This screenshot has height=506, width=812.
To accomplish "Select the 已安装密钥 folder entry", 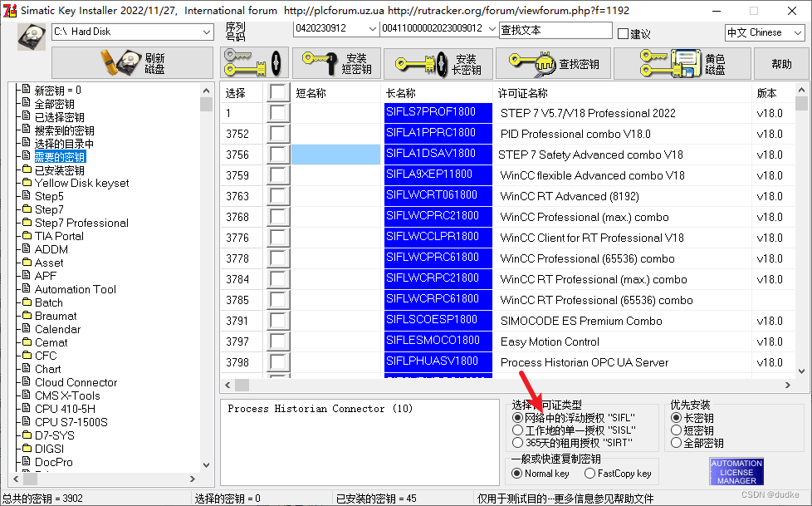I will [x=59, y=170].
